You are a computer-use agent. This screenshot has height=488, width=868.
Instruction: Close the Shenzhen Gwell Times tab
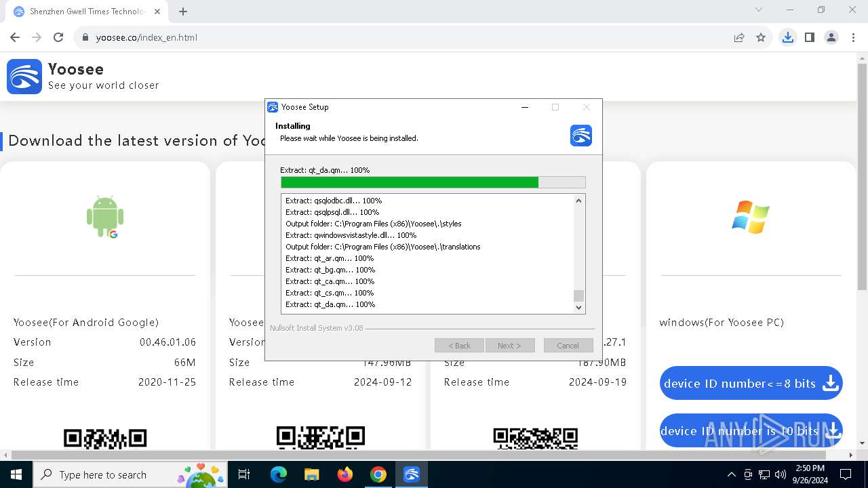coord(157,12)
